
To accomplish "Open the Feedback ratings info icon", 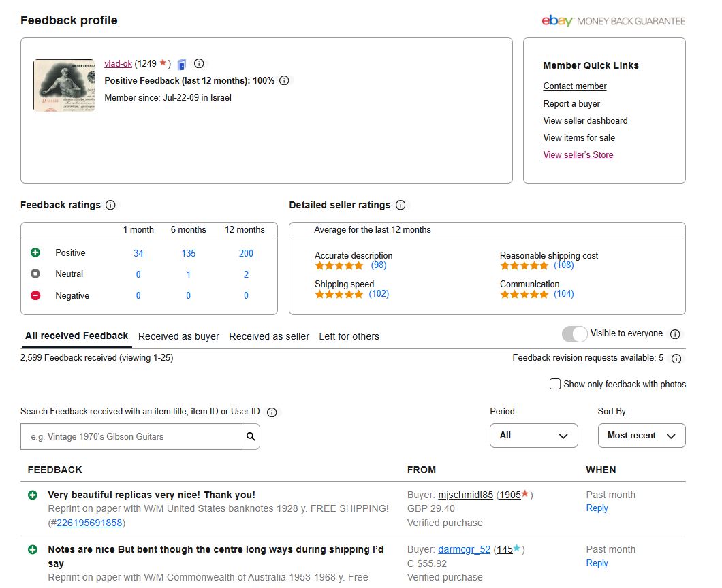I will [x=110, y=205].
